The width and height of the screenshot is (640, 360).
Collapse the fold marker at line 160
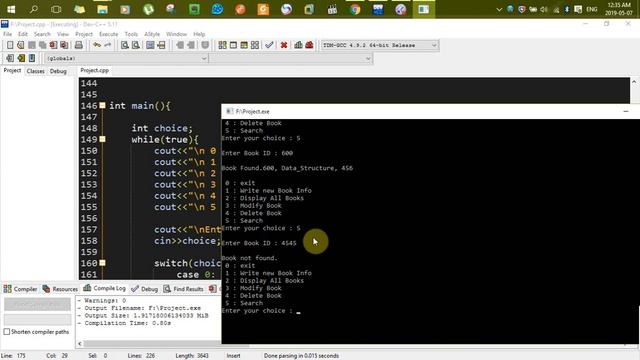(102, 263)
